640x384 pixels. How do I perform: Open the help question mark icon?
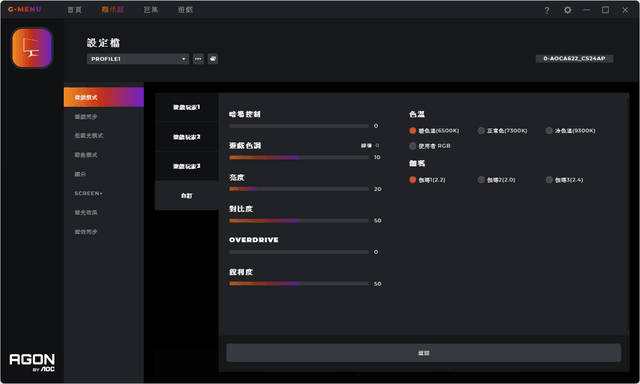pos(547,10)
